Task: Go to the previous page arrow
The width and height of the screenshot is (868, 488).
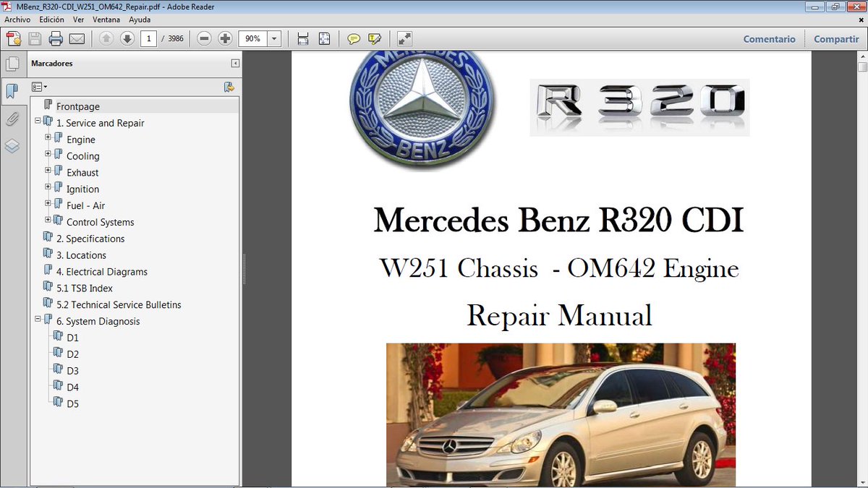Action: (106, 38)
